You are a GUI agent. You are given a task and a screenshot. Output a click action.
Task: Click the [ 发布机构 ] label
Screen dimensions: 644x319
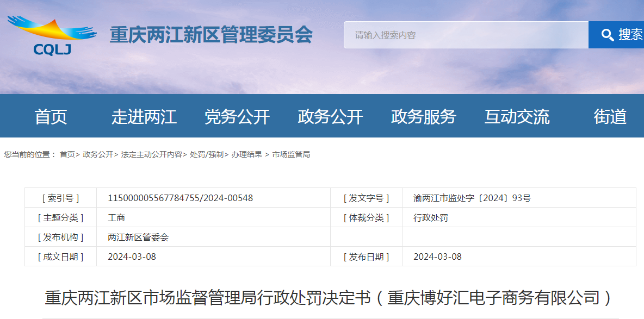[61, 237]
